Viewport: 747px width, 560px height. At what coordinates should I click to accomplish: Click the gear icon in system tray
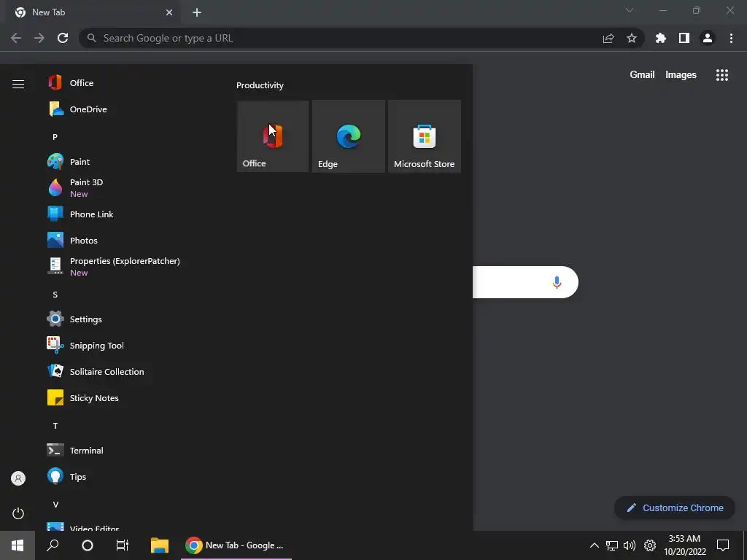pyautogui.click(x=650, y=545)
